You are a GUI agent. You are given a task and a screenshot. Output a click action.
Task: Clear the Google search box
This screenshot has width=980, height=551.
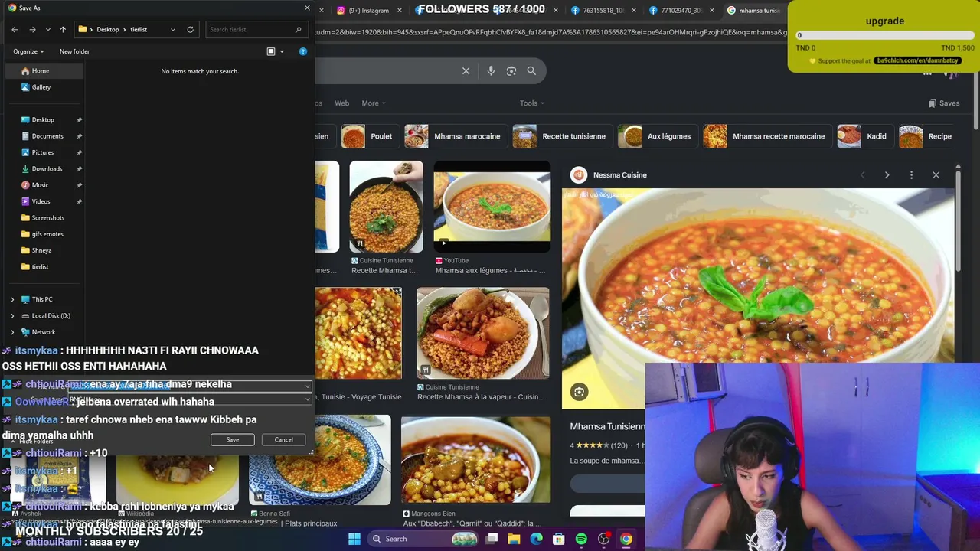[x=465, y=71]
